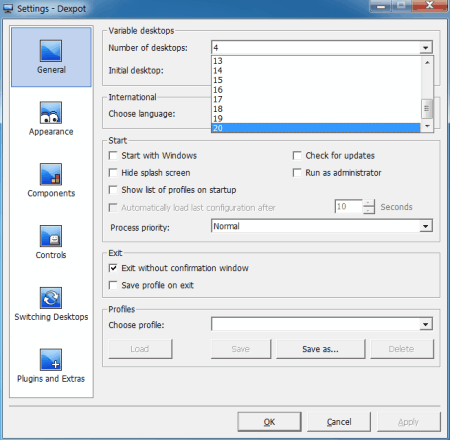450x440 pixels.
Task: Click the Cancel button
Action: [x=339, y=422]
